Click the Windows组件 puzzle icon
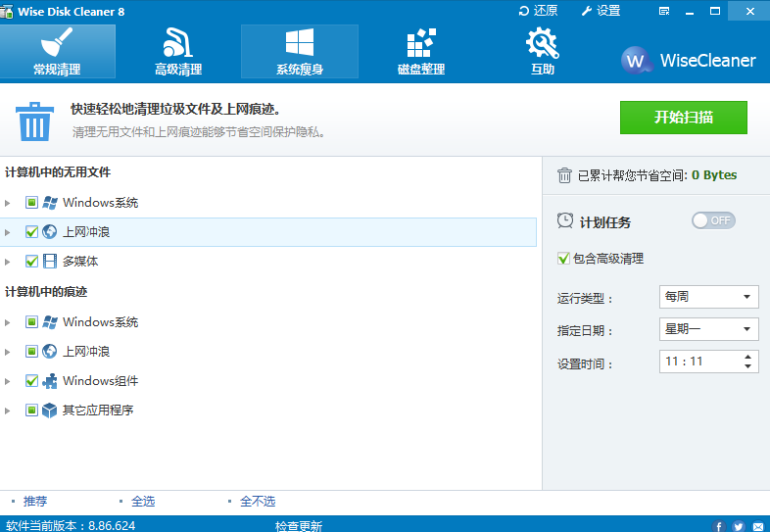Image resolution: width=770 pixels, height=532 pixels. pyautogui.click(x=50, y=381)
